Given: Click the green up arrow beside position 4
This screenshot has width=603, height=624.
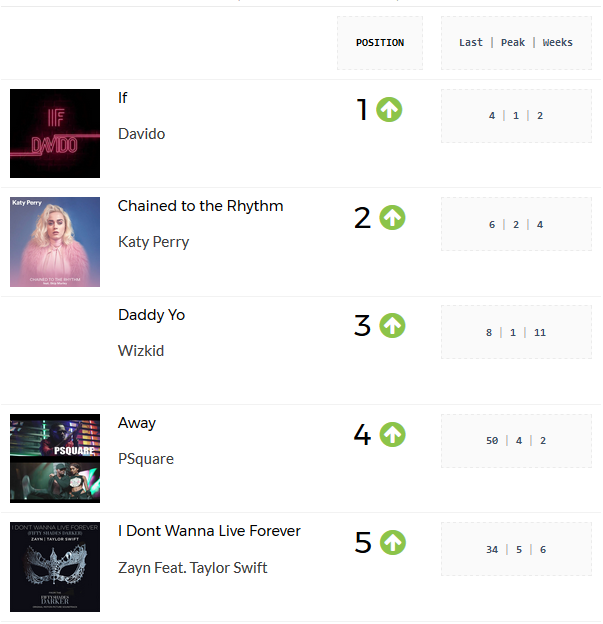Looking at the screenshot, I should [x=392, y=434].
